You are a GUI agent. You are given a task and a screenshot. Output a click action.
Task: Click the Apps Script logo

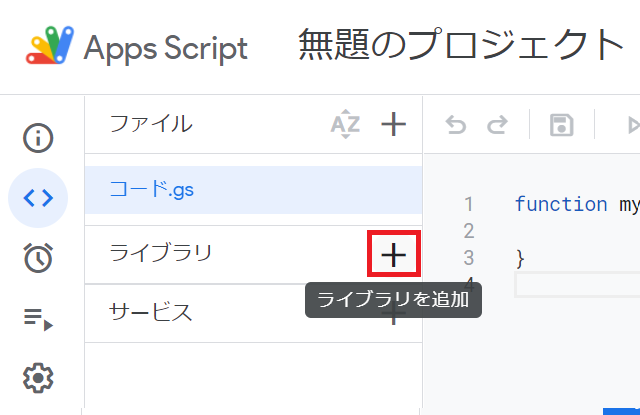[x=50, y=45]
